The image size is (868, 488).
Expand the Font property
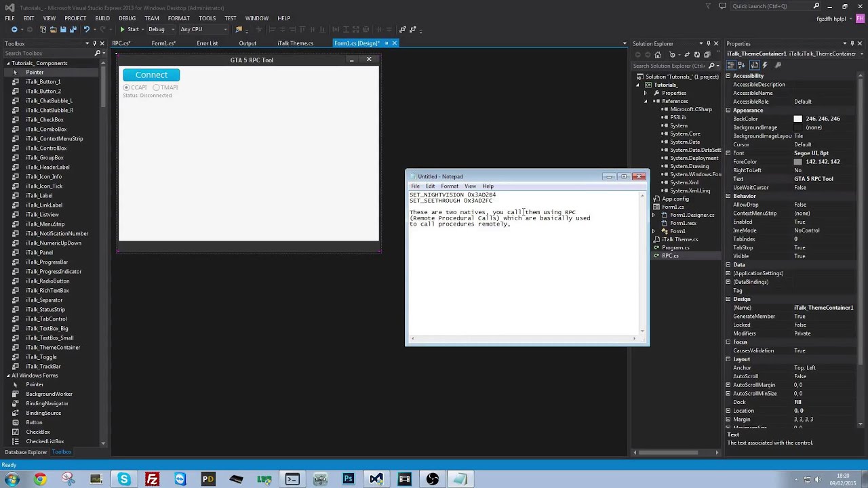pos(728,153)
